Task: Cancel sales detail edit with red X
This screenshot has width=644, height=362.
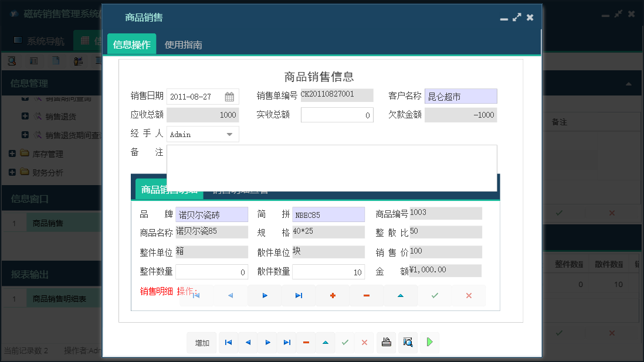Action: 469,296
